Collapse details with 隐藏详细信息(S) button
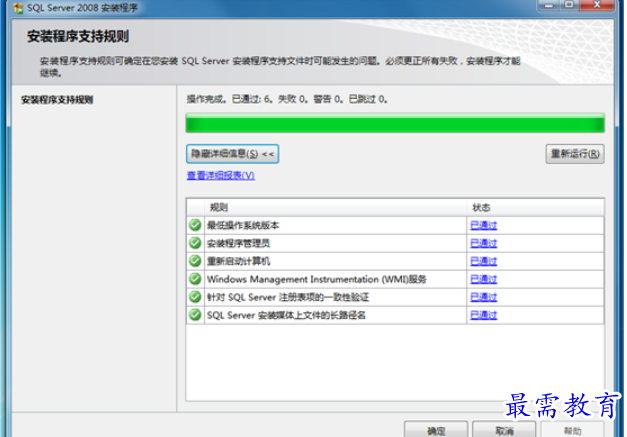Screen dimensions: 627x437 [x=232, y=154]
